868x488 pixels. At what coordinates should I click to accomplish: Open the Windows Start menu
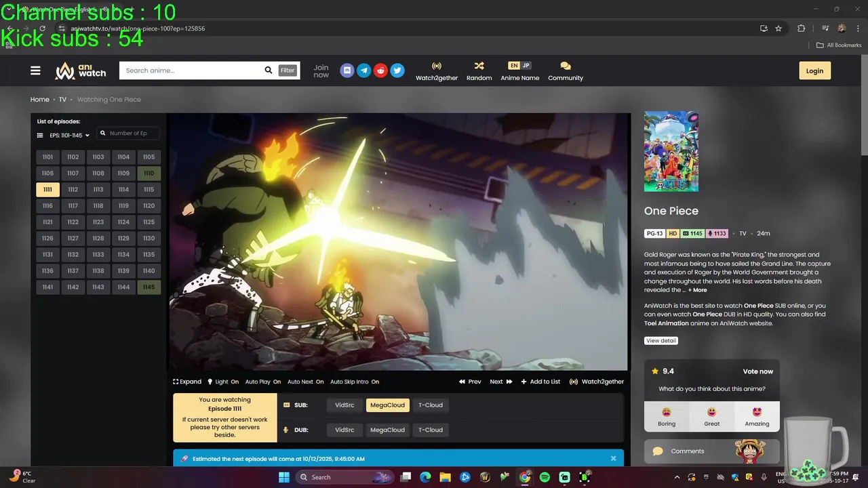click(283, 477)
